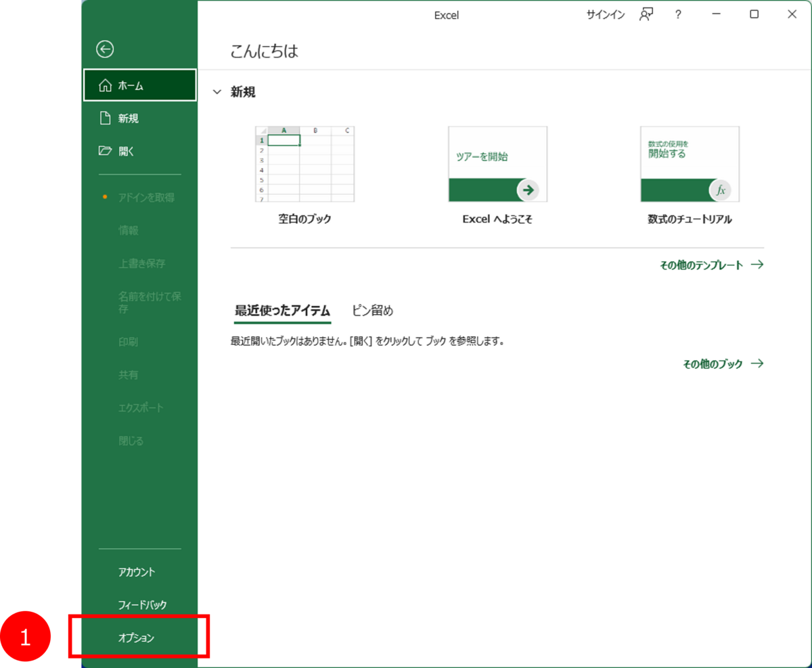Open the 数式のチュートリアル template thumbnail
The width and height of the screenshot is (812, 668).
pyautogui.click(x=690, y=164)
